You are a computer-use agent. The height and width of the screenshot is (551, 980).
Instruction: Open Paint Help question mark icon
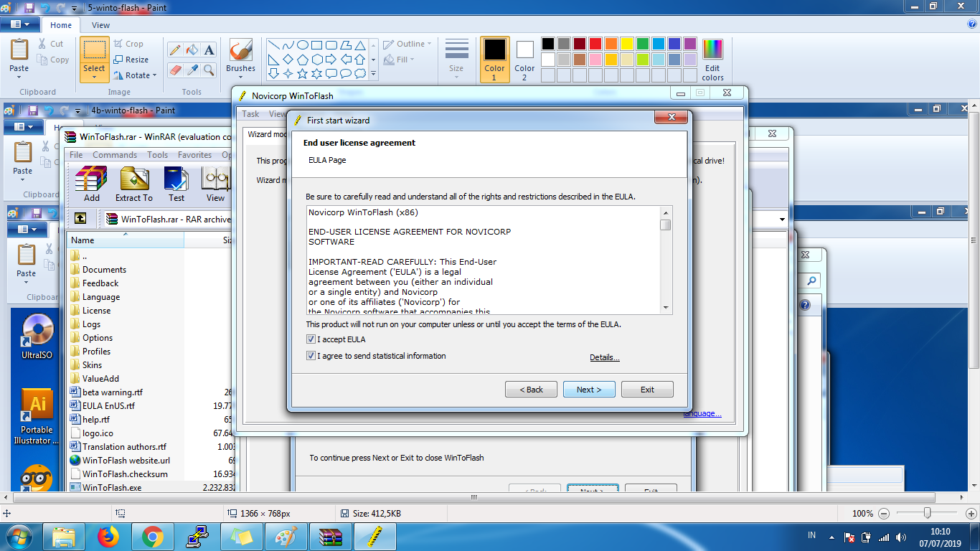click(972, 24)
